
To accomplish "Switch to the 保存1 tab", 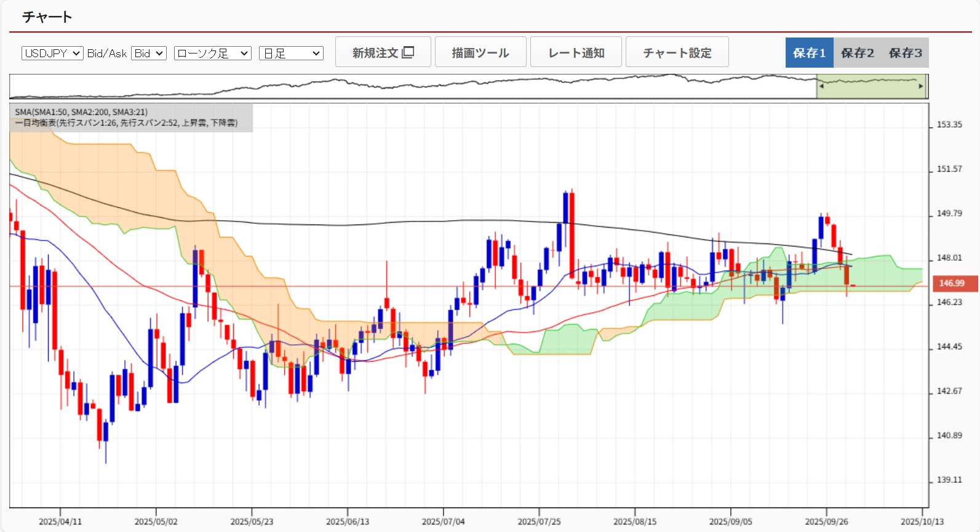I will click(x=809, y=53).
